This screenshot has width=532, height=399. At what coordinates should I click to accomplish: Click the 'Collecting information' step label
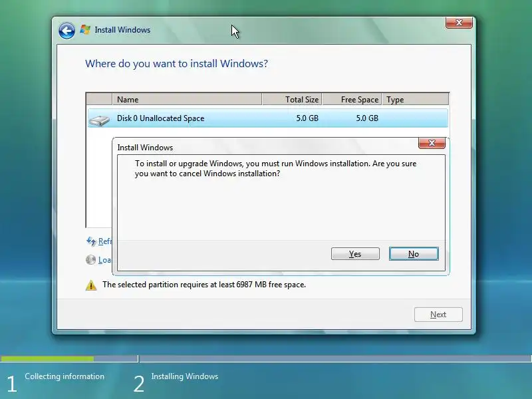65,376
